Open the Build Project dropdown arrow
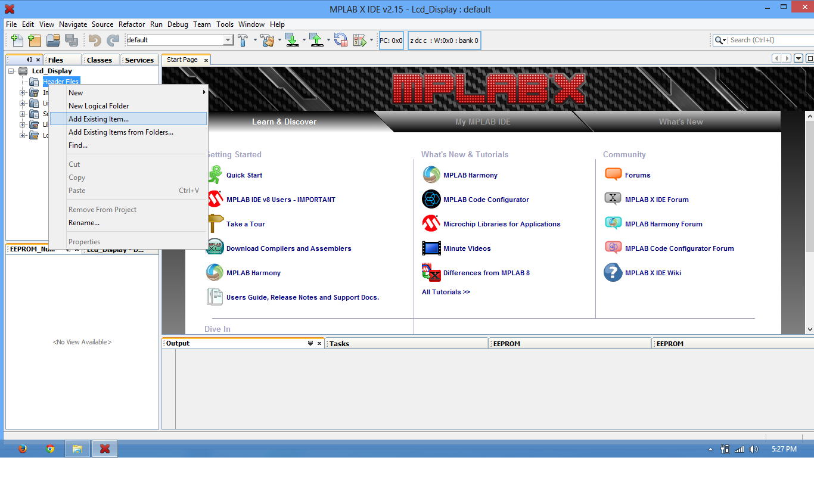 tap(255, 40)
